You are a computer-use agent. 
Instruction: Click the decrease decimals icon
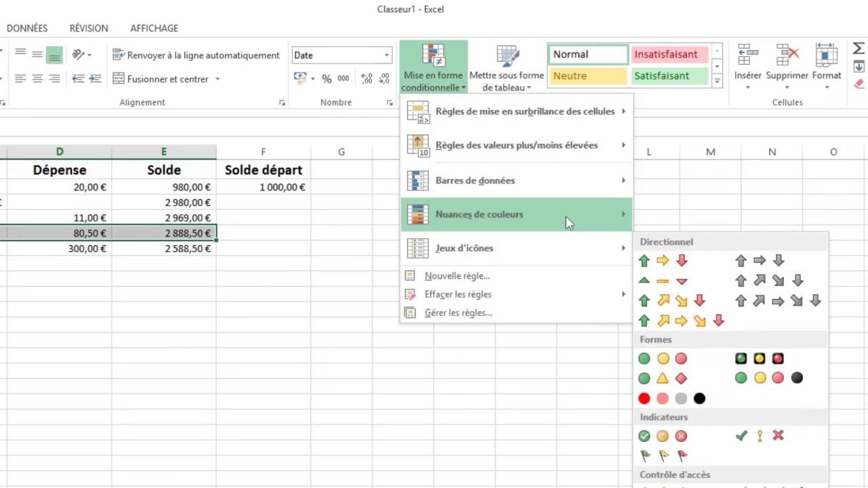pos(384,78)
